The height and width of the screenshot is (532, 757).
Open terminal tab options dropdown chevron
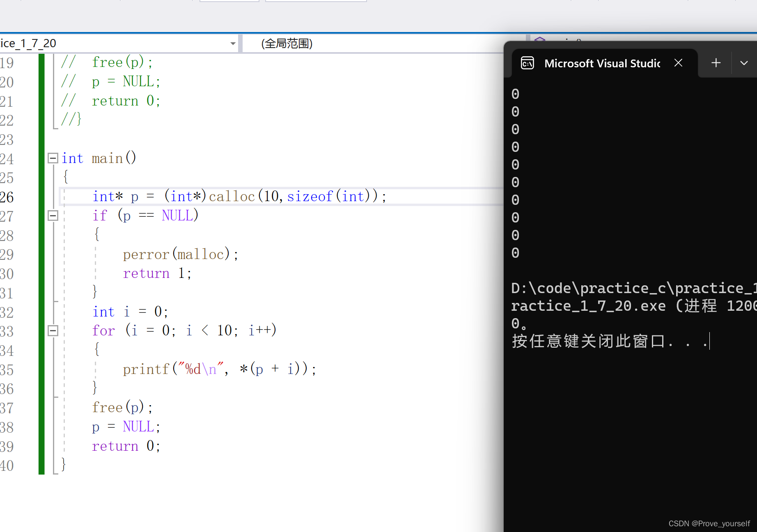click(744, 63)
